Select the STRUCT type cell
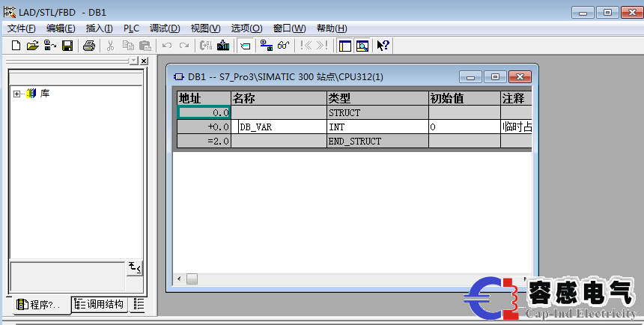The image size is (644, 325). pos(377,112)
